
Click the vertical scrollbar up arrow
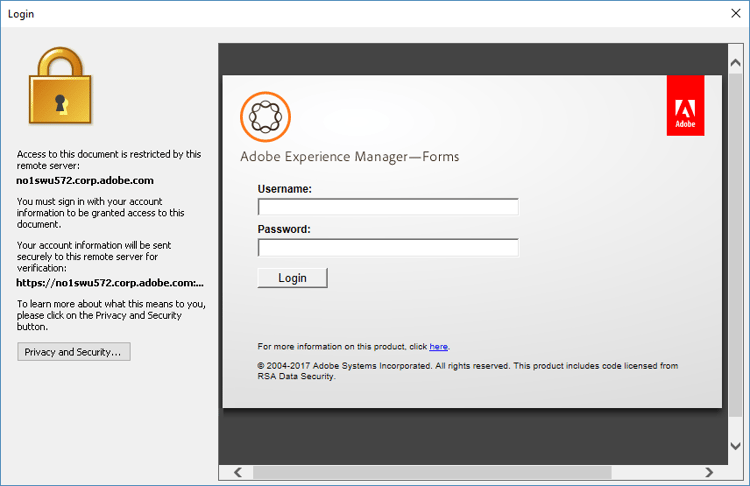[x=735, y=63]
